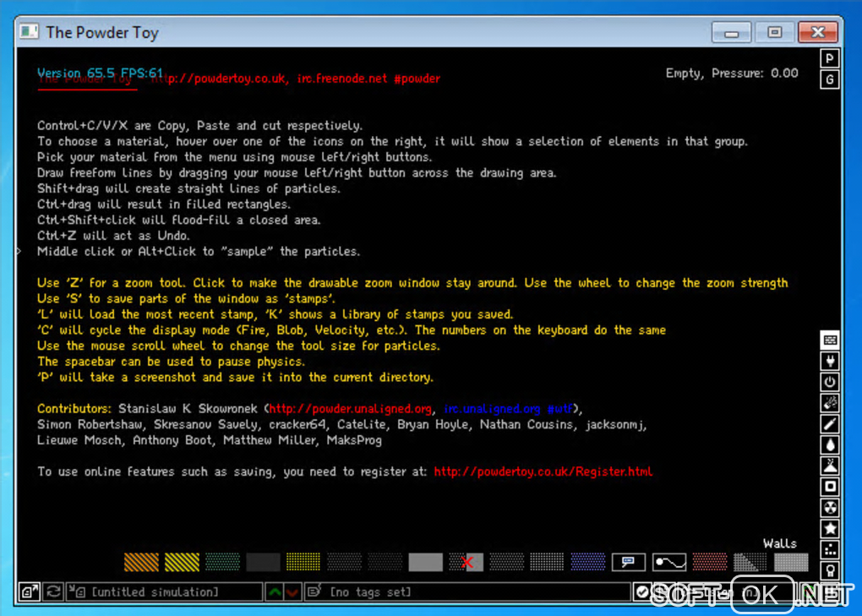This screenshot has width=862, height=616.
Task: Open the Special star category
Action: coord(830,528)
